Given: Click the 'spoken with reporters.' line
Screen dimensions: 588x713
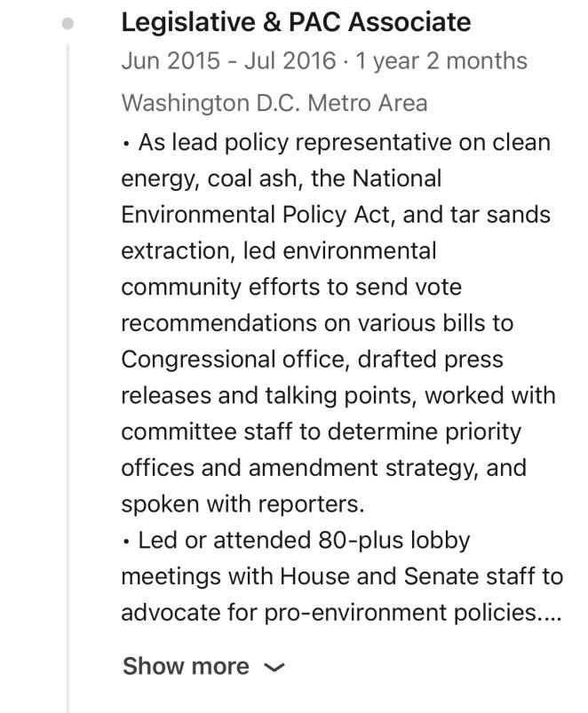Looking at the screenshot, I should pyautogui.click(x=242, y=504).
